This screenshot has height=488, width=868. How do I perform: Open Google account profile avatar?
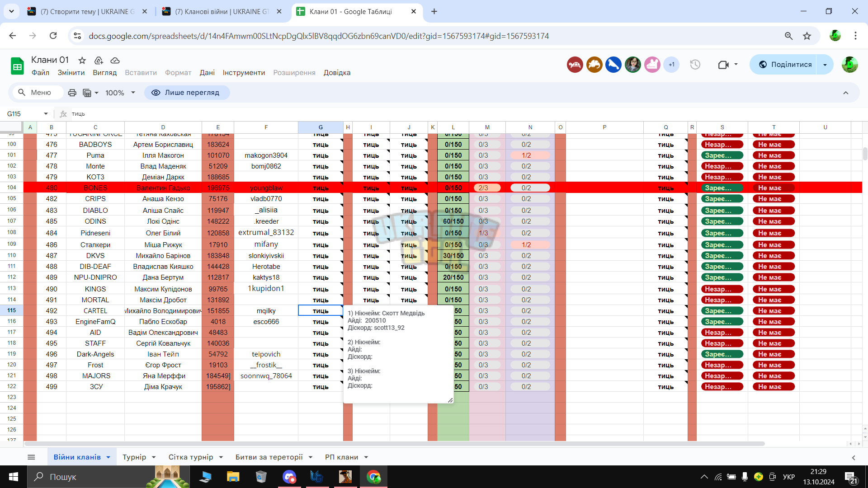[x=849, y=65]
